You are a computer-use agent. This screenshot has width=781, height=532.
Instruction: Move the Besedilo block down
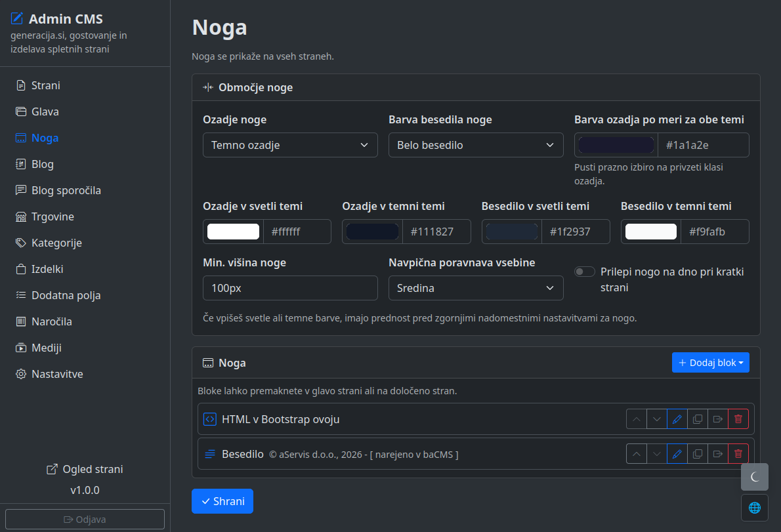pyautogui.click(x=657, y=454)
